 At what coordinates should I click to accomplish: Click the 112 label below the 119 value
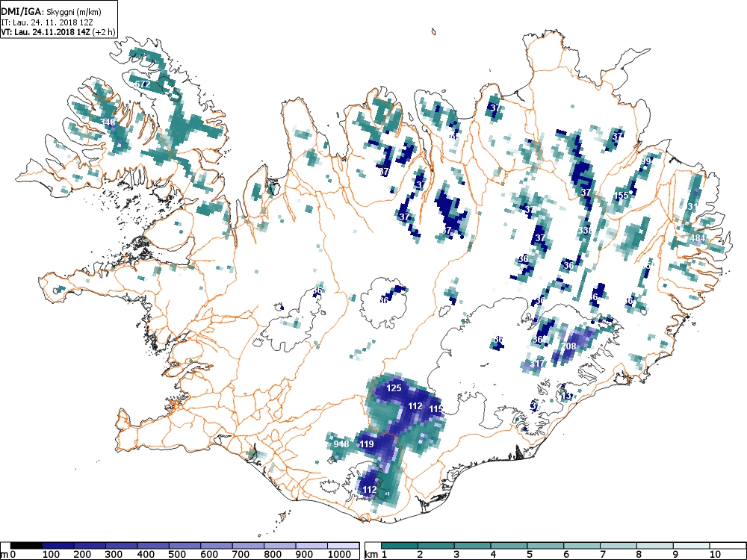[369, 490]
